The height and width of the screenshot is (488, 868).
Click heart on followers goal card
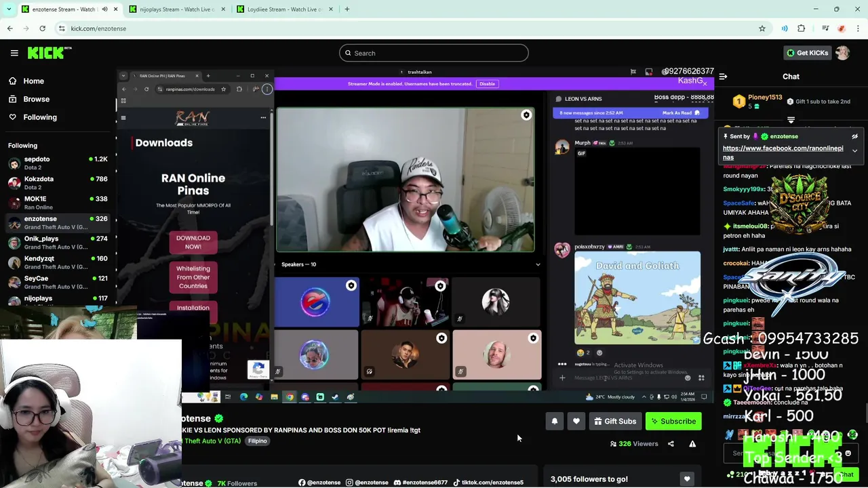click(687, 479)
